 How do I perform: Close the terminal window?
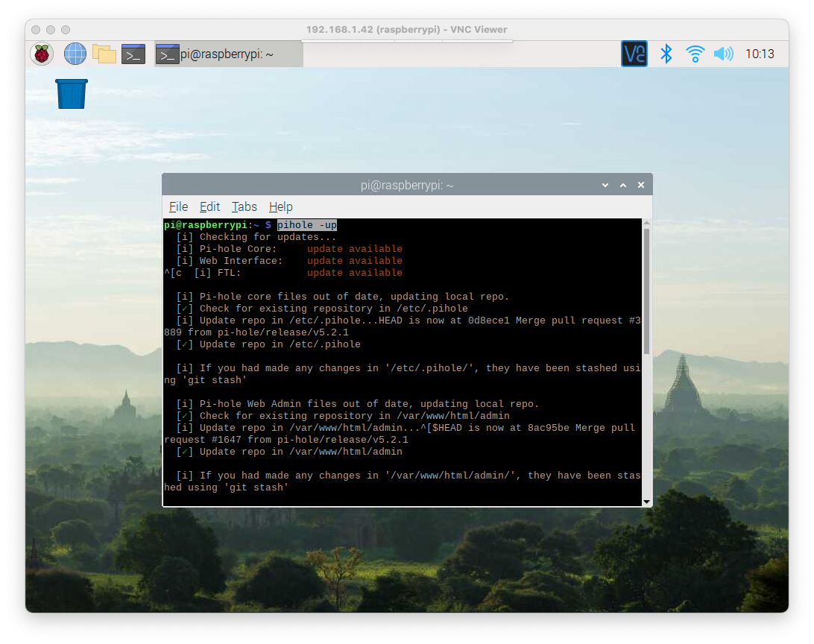[640, 185]
